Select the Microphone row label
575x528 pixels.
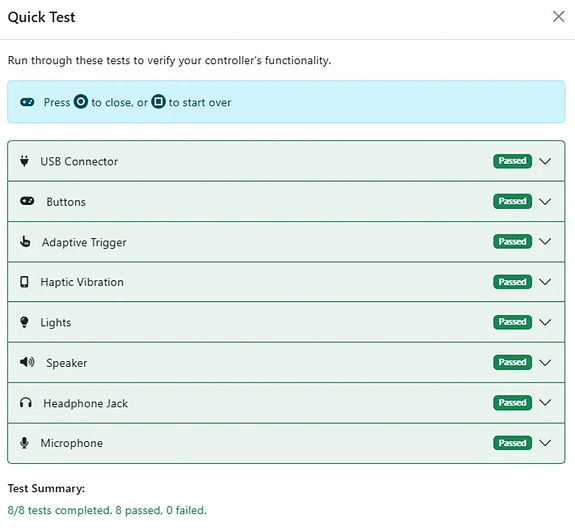(x=72, y=443)
